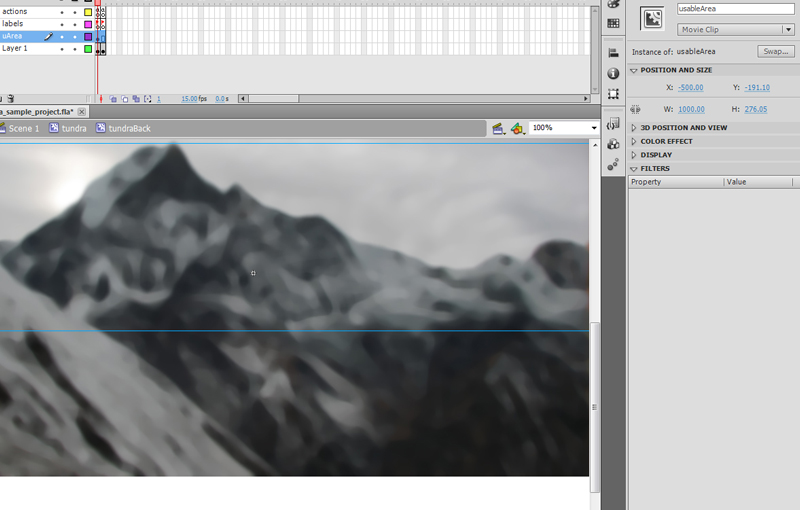Toggle visibility dot of the labels layer
The width and height of the screenshot is (800, 510).
(x=62, y=24)
